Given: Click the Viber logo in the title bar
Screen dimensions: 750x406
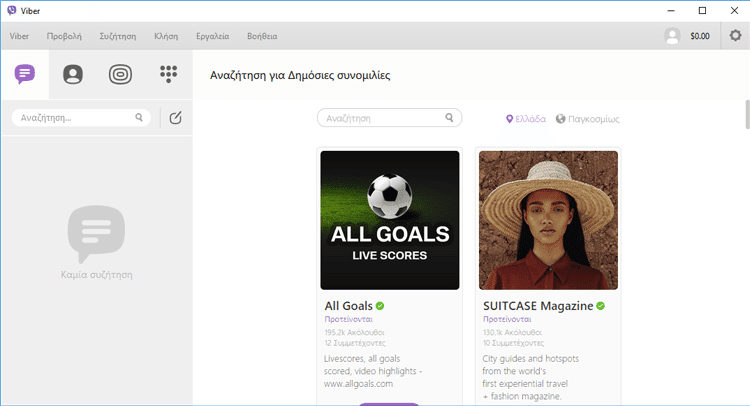Looking at the screenshot, I should pos(11,11).
